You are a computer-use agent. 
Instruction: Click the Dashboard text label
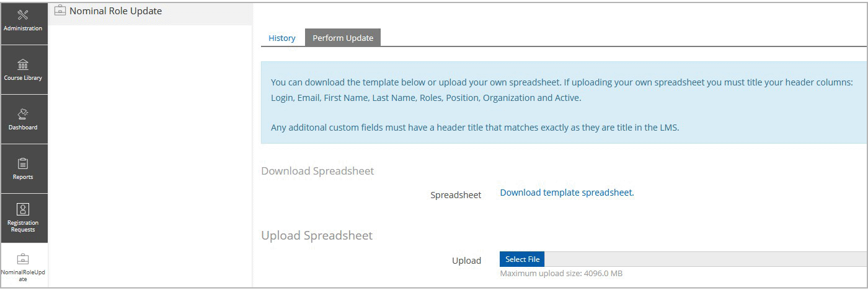click(23, 128)
